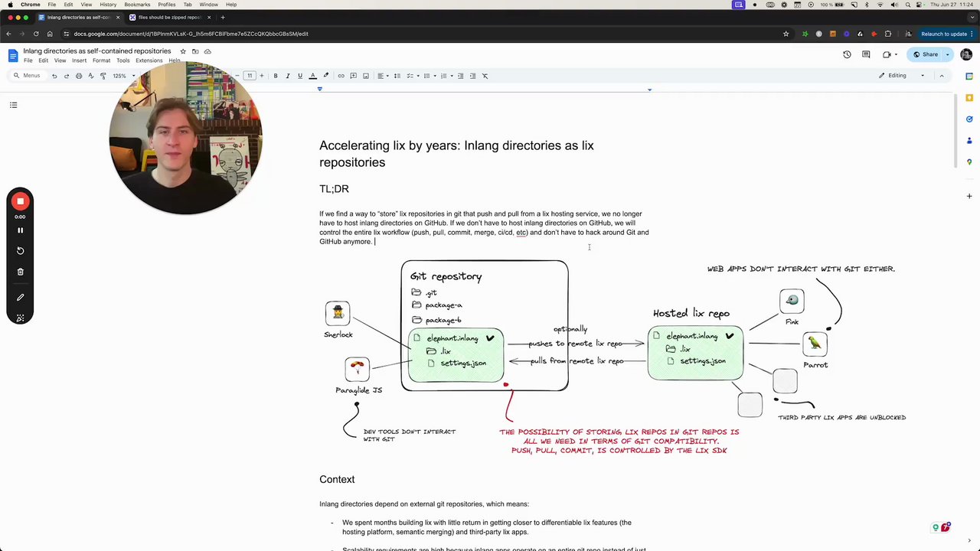Select the paint format roller icon
The height and width of the screenshot is (551, 980).
coord(103,76)
